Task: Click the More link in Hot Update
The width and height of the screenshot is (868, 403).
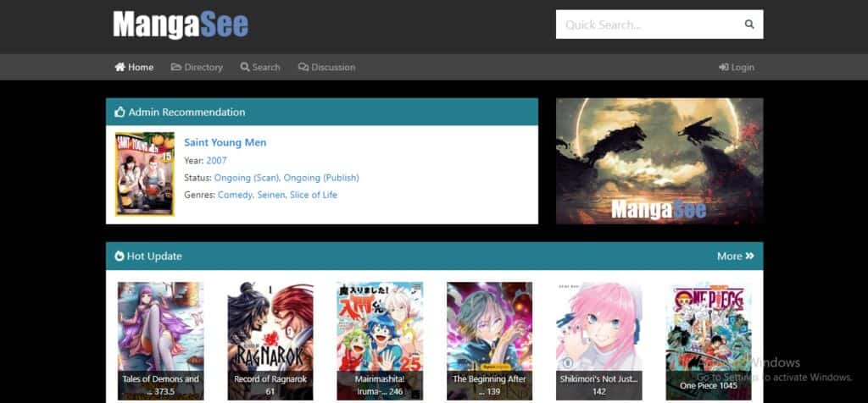Action: (x=735, y=256)
